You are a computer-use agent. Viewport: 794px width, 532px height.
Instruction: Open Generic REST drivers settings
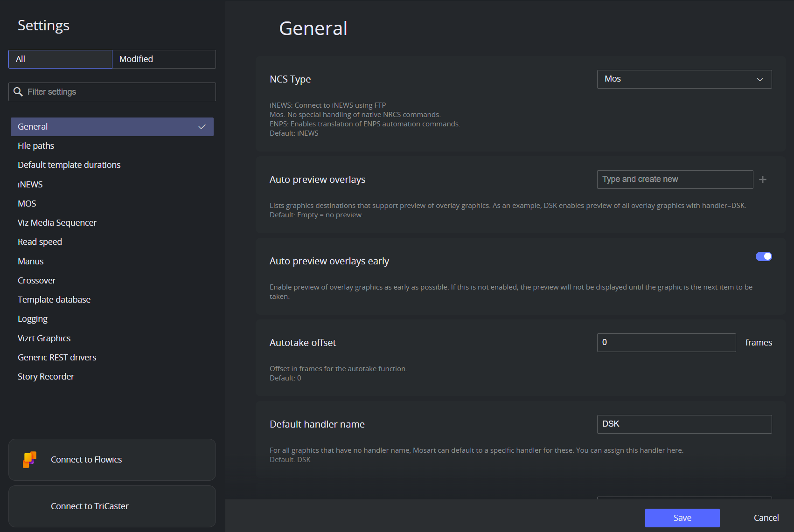coord(57,358)
